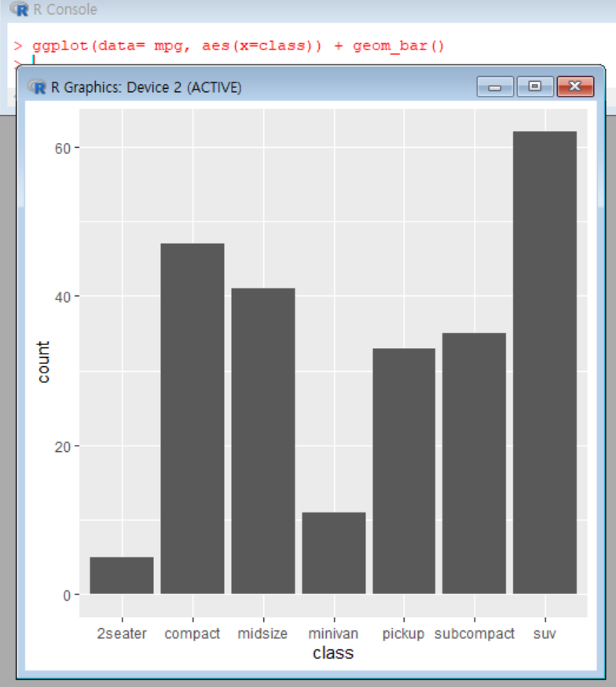Click the 2seater bar in the chart
This screenshot has width=616, height=687.
coord(122,575)
